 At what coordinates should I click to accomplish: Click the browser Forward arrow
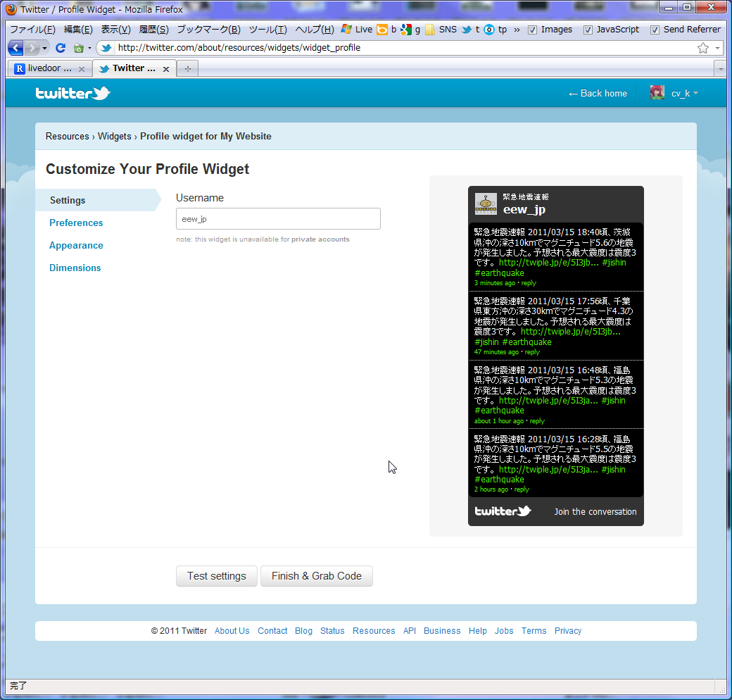[31, 48]
